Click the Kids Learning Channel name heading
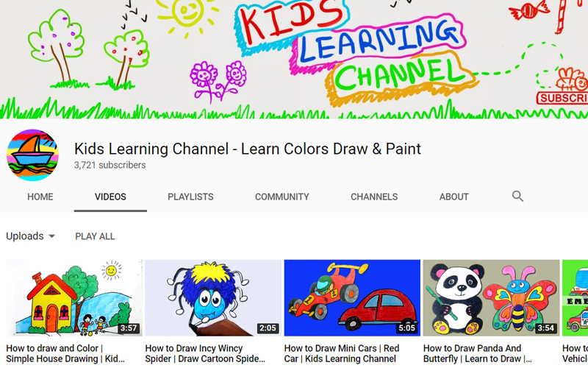 tap(248, 149)
